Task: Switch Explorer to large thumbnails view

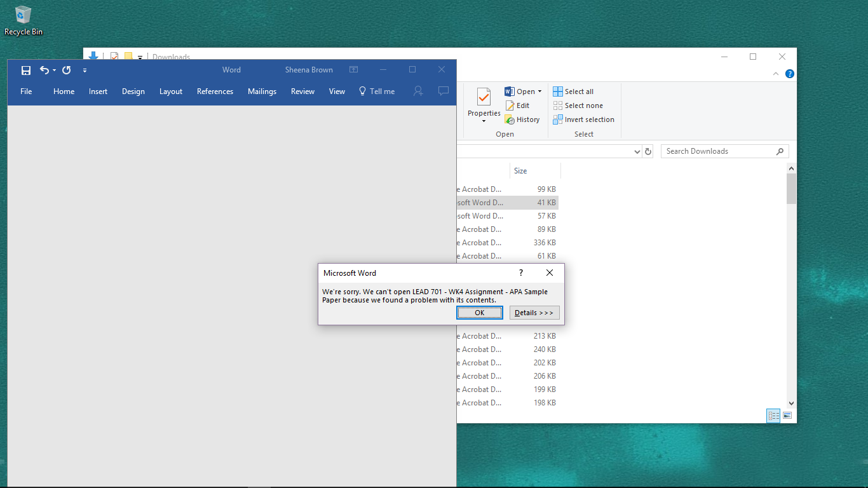Action: pos(788,416)
